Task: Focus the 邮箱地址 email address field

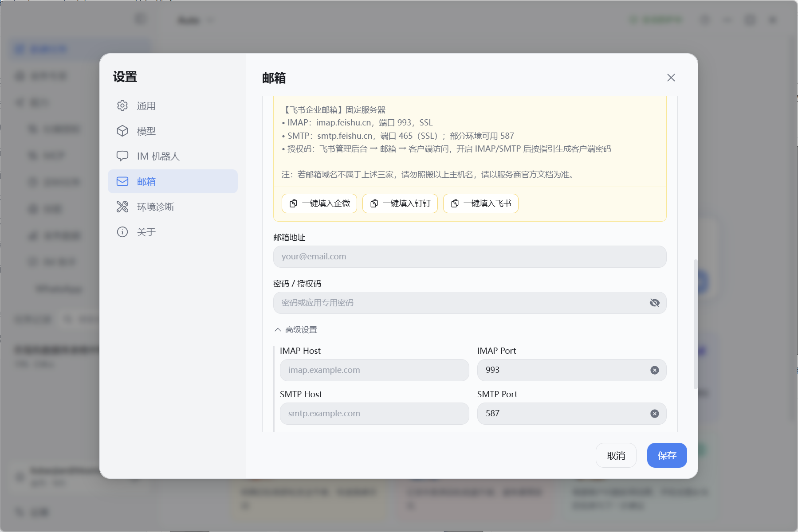Action: [x=470, y=257]
